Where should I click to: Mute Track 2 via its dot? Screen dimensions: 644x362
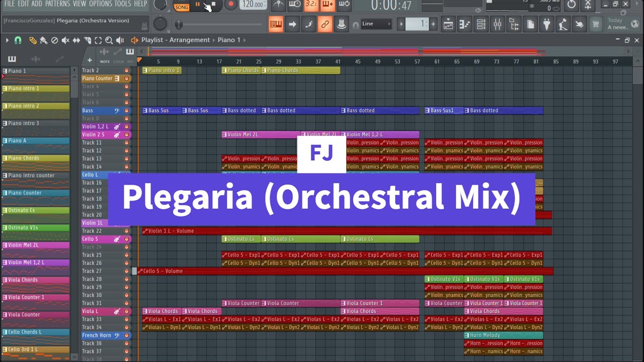point(126,70)
